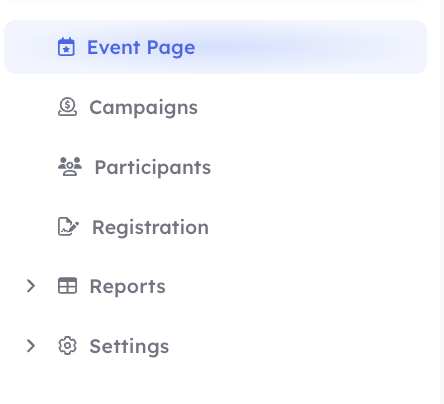
Task: Click the signature document Registration icon
Action: 68,227
